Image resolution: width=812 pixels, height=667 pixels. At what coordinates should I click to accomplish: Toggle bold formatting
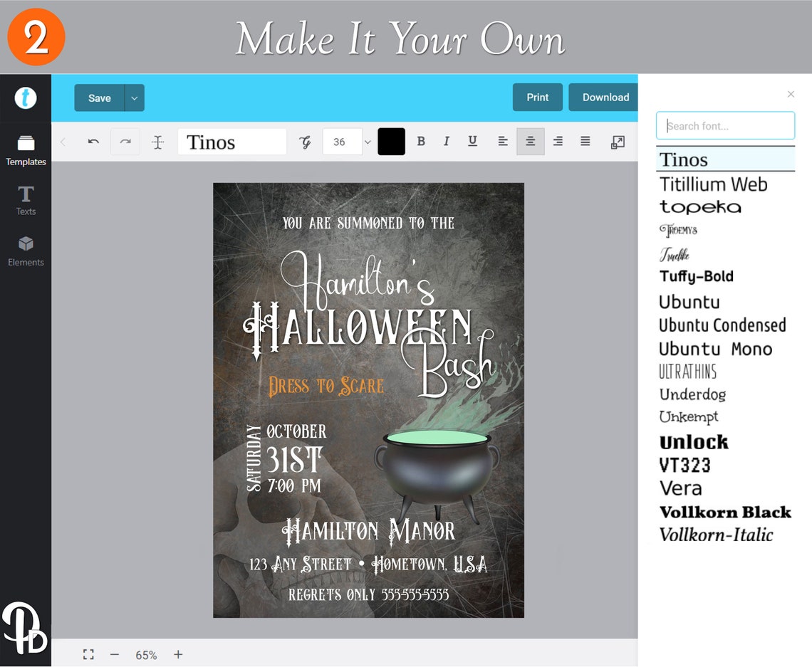point(421,141)
